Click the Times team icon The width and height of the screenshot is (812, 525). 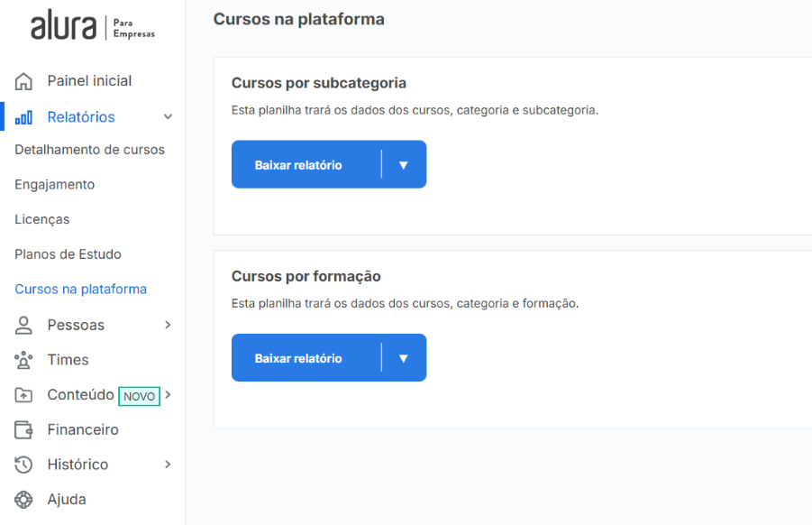tap(23, 360)
